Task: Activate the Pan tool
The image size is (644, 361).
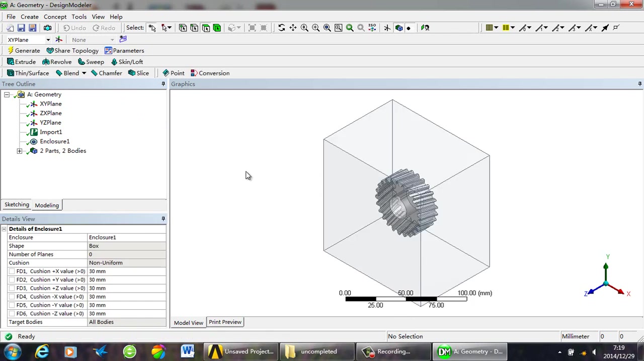Action: [293, 28]
